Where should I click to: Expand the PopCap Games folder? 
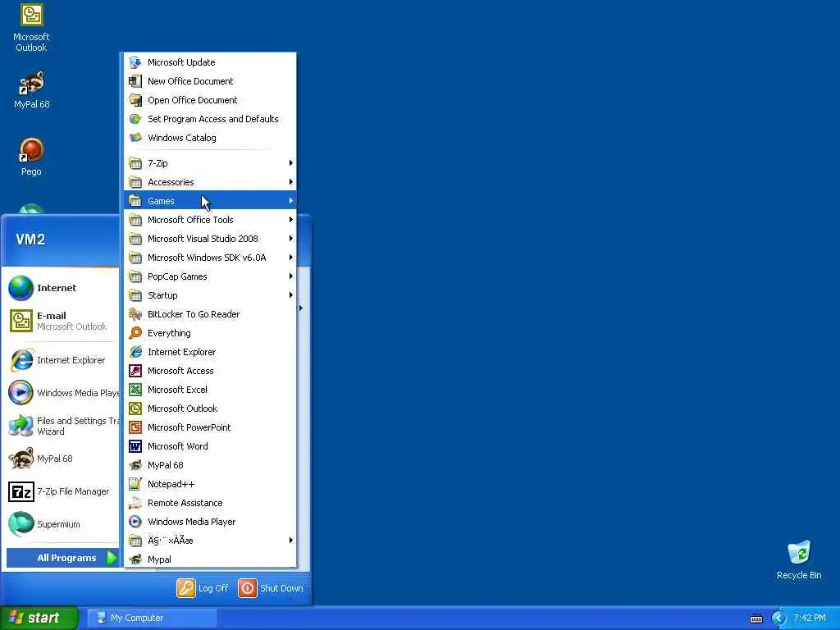210,276
